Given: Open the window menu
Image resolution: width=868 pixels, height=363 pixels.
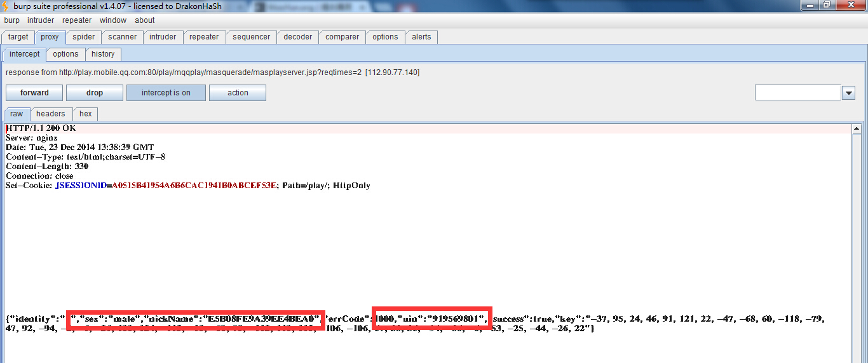Looking at the screenshot, I should coord(113,20).
